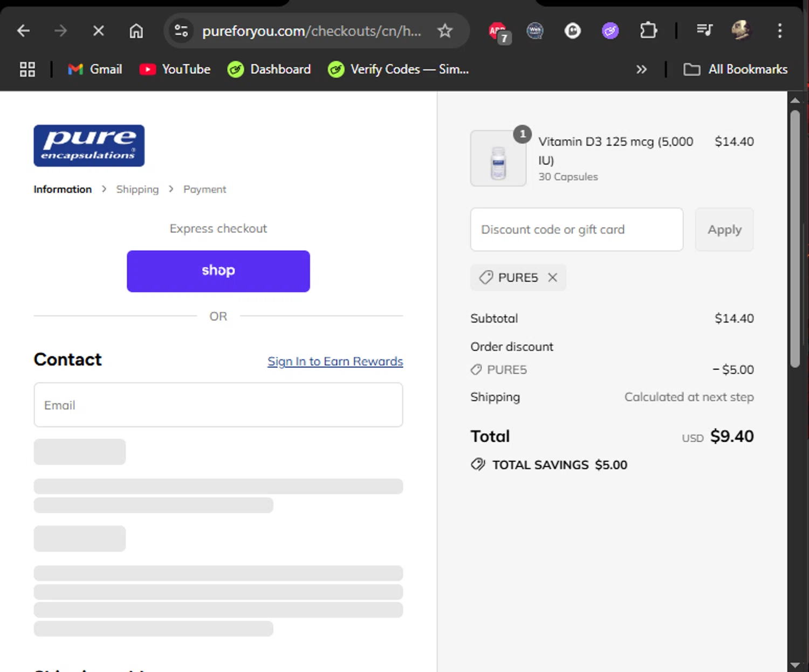This screenshot has width=809, height=672.
Task: Open the Verify Codes bookmark
Action: (398, 69)
